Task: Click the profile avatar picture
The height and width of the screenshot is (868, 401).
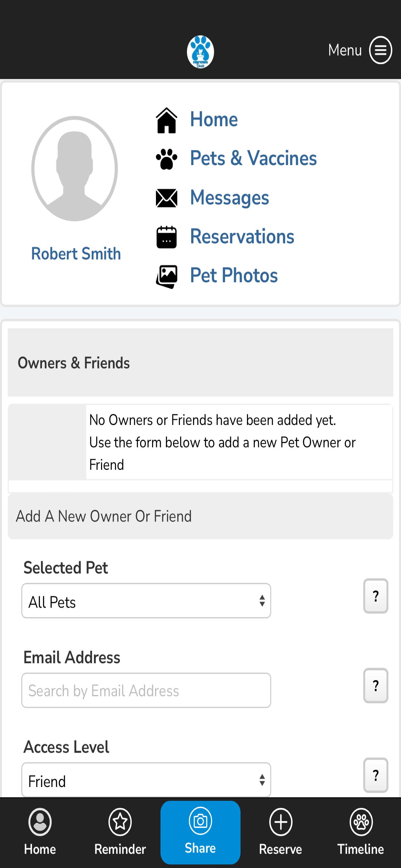Action: [x=75, y=169]
